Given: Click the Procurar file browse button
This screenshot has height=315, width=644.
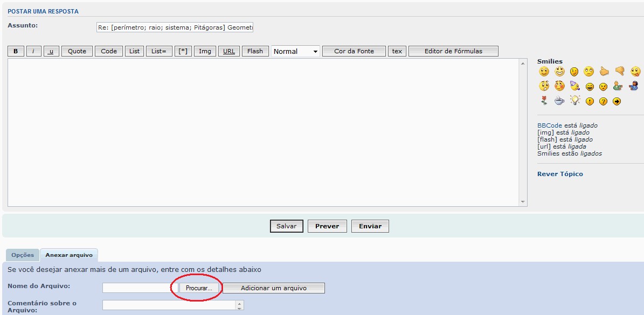Looking at the screenshot, I should 199,288.
